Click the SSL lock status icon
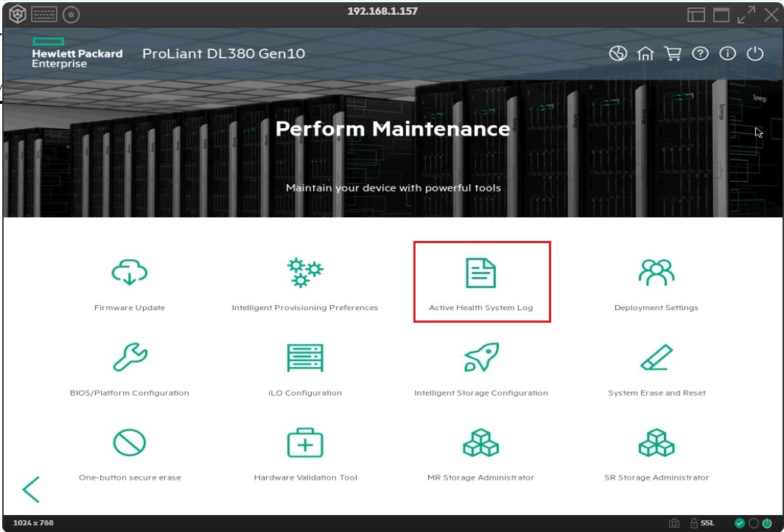Image resolution: width=784 pixels, height=532 pixels. tap(694, 523)
